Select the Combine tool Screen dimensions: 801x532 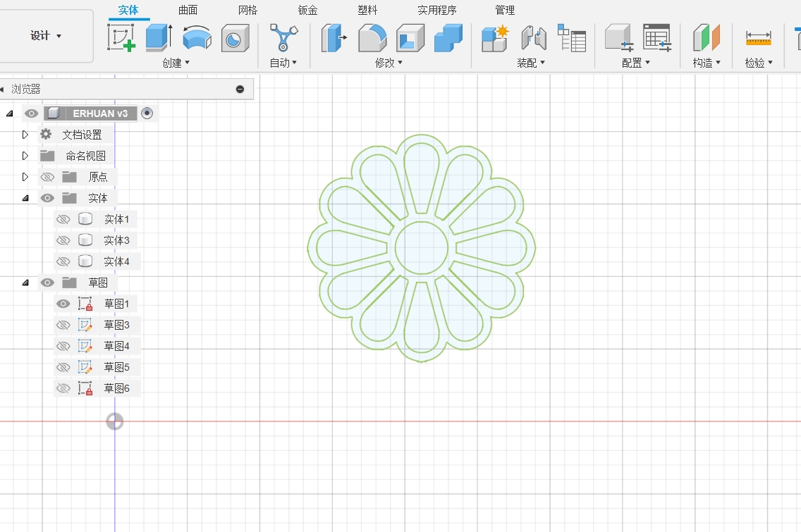pos(448,38)
